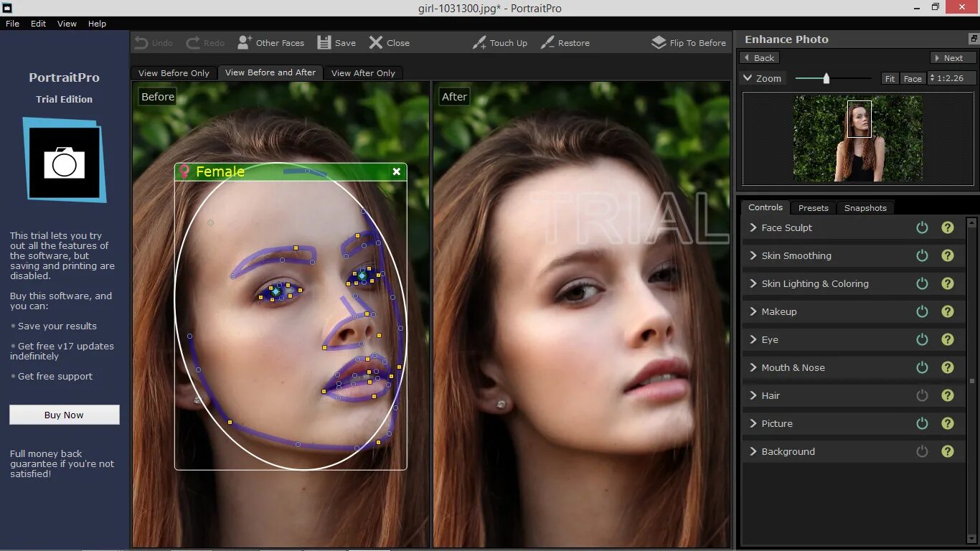980x551 pixels.
Task: Open help for Eye controls
Action: coord(948,339)
